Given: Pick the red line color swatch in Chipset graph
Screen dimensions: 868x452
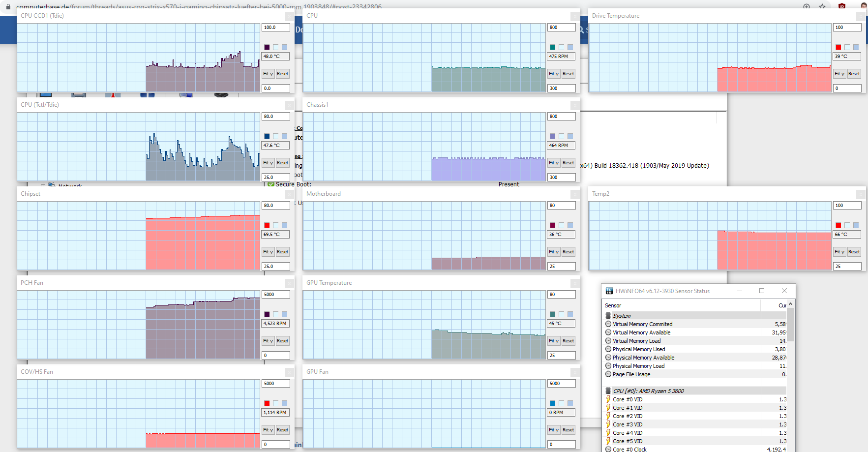Looking at the screenshot, I should [267, 225].
